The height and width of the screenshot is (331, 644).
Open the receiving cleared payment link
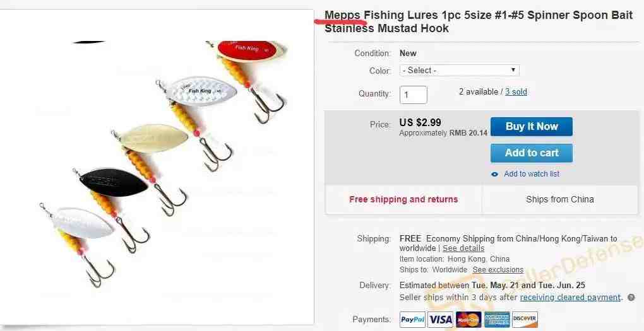[x=570, y=297]
